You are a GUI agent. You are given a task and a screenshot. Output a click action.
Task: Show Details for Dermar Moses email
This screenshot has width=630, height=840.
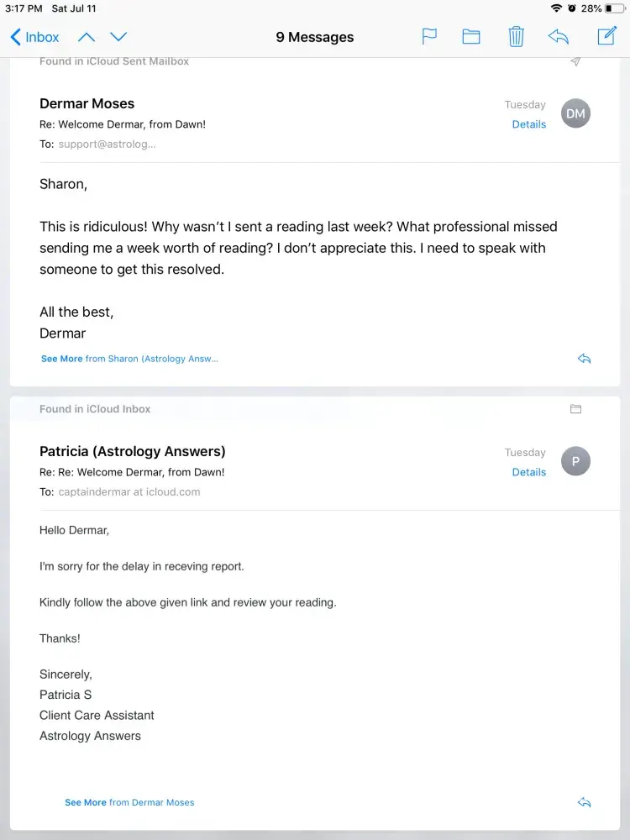(x=529, y=124)
